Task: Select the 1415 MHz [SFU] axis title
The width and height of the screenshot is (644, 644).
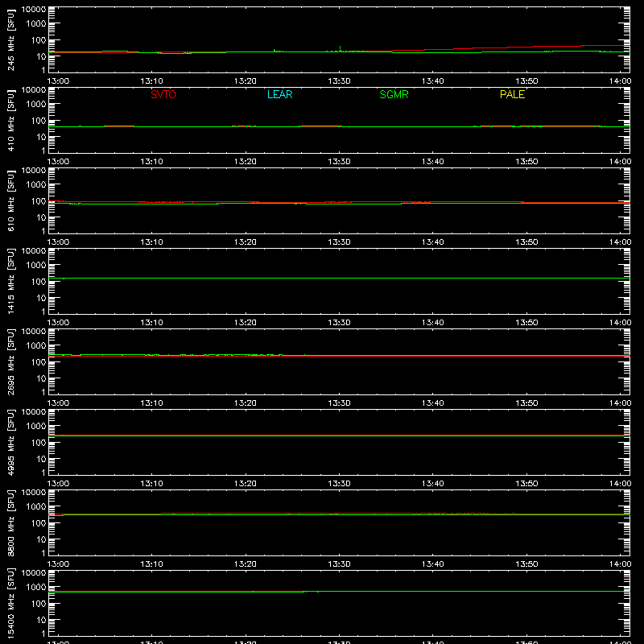Action: coord(11,281)
